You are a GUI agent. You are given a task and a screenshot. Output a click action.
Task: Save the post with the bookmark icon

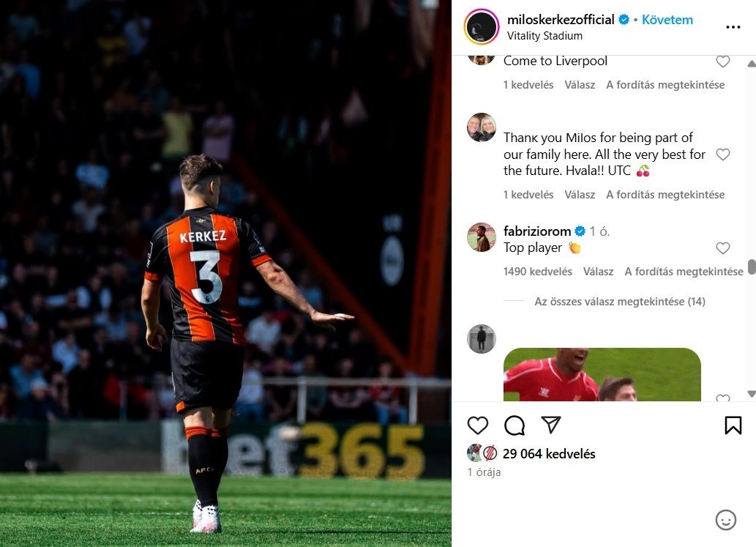(733, 425)
